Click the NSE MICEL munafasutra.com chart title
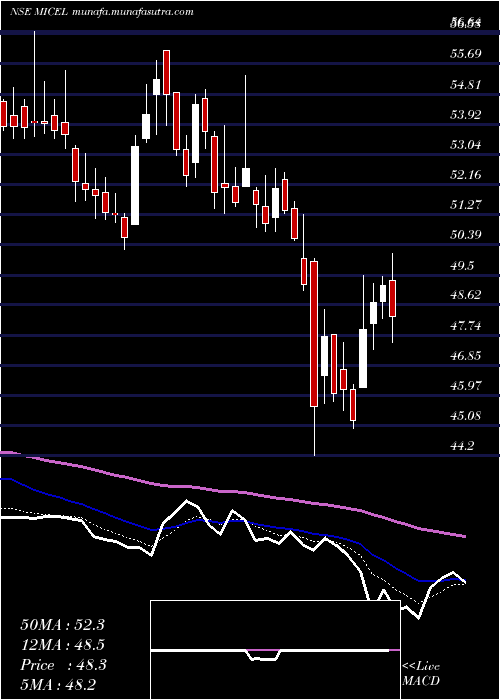Image resolution: width=500 pixels, height=700 pixels. 101,12
